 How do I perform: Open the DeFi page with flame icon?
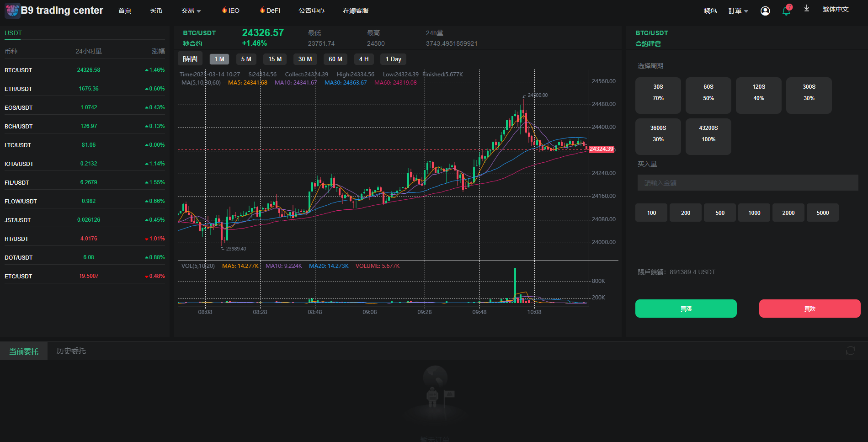pyautogui.click(x=270, y=11)
